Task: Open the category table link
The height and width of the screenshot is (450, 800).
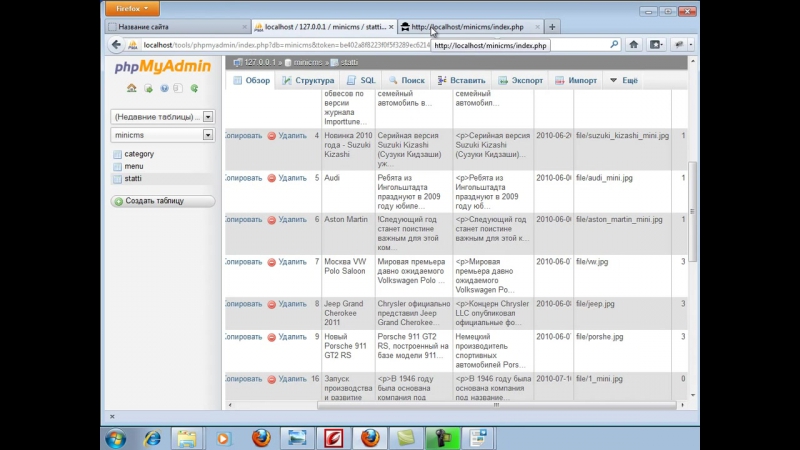Action: coord(139,154)
